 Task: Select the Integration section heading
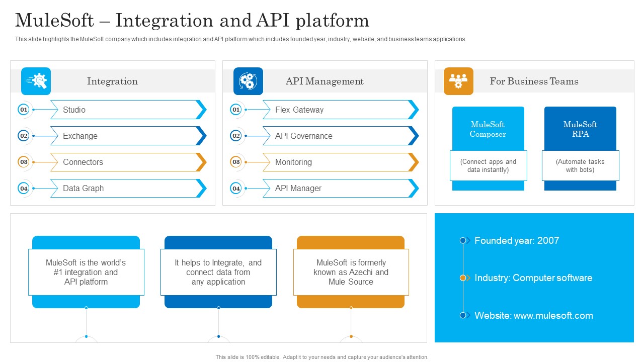tap(112, 81)
